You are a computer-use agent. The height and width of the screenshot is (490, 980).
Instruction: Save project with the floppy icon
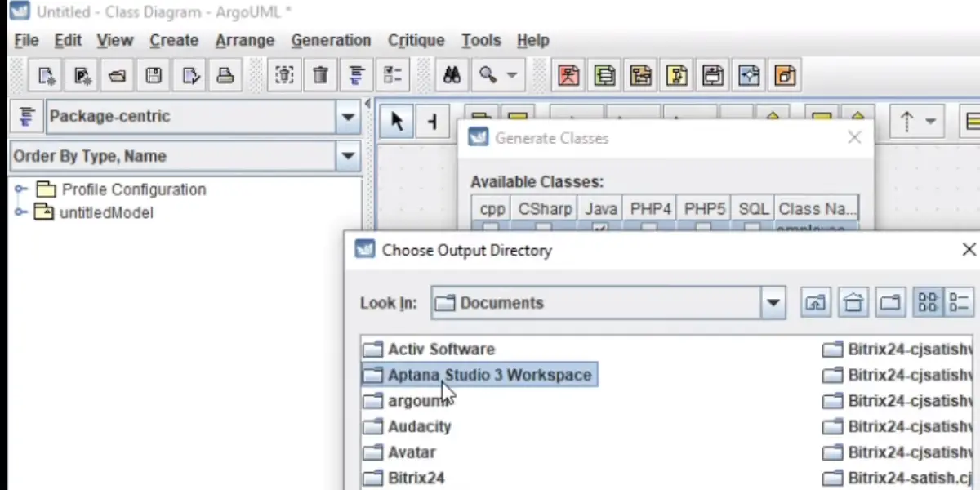[x=154, y=76]
